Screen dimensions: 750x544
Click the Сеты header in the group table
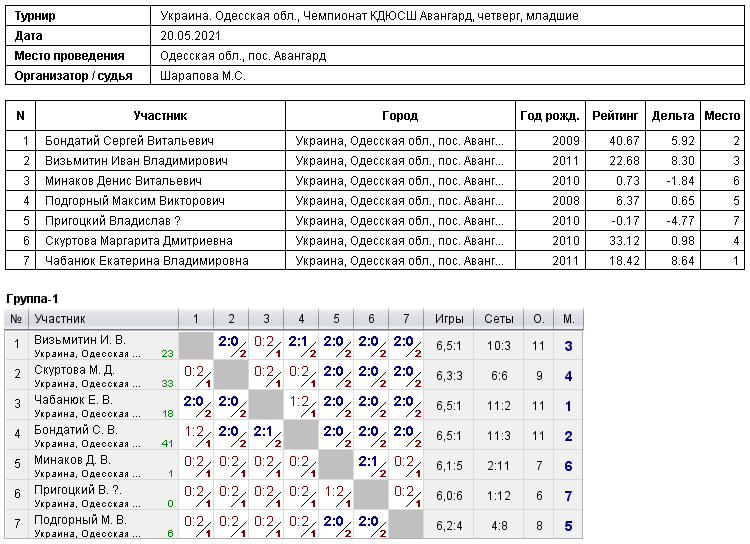(498, 319)
